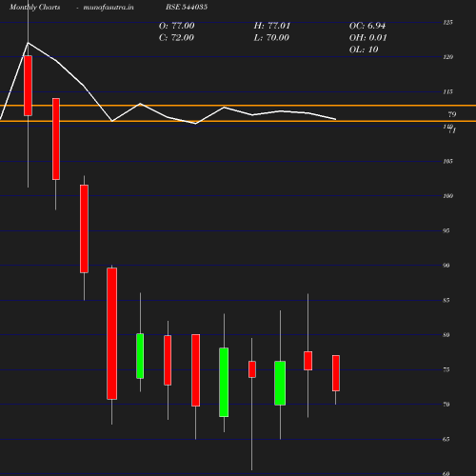Click the 70 price axis label
Image resolution: width=476 pixels, height=476 pixels.
(x=446, y=405)
